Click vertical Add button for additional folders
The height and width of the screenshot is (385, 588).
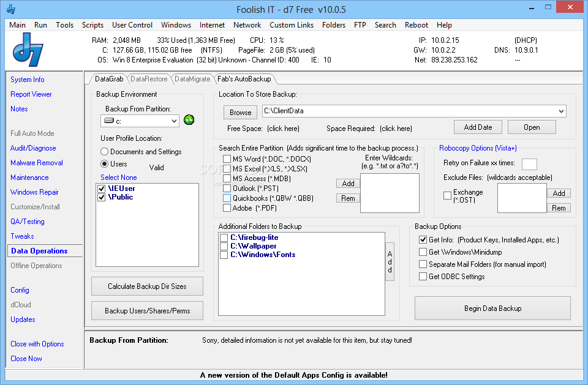click(390, 261)
